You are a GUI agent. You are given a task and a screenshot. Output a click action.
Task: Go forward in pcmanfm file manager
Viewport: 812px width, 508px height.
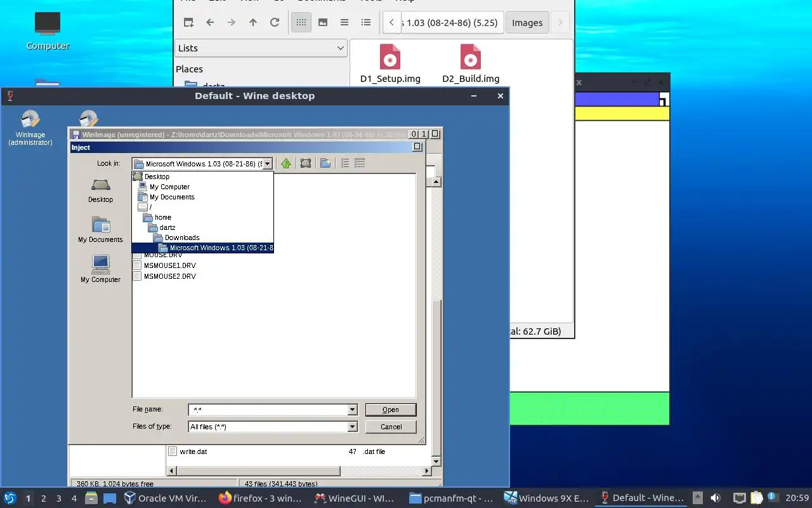[232, 22]
